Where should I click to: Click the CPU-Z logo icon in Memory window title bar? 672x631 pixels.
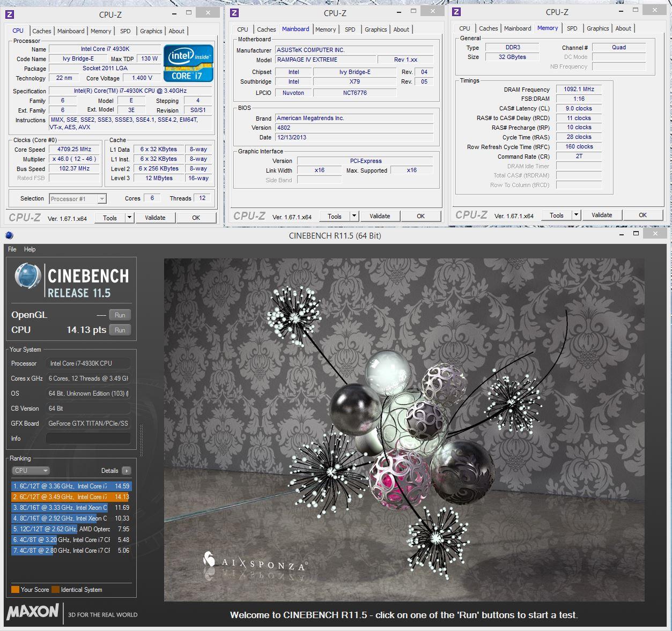pyautogui.click(x=456, y=12)
